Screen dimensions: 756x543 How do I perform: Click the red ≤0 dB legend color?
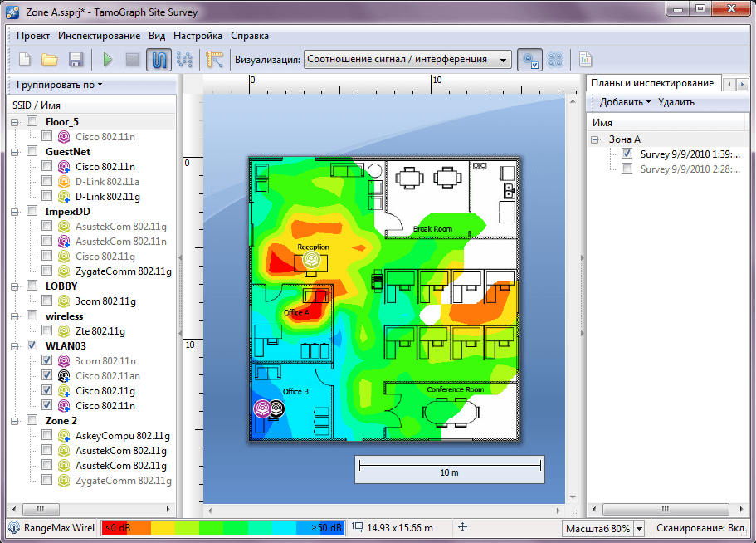(x=115, y=528)
